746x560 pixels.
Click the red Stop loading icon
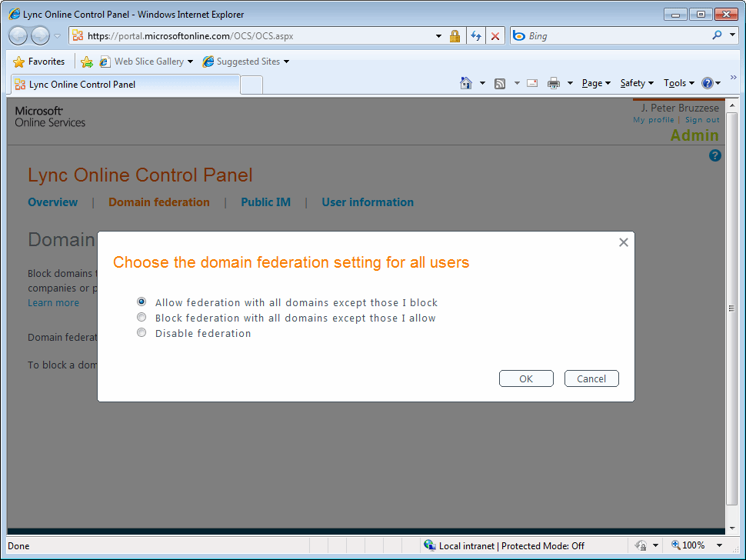(x=495, y=36)
